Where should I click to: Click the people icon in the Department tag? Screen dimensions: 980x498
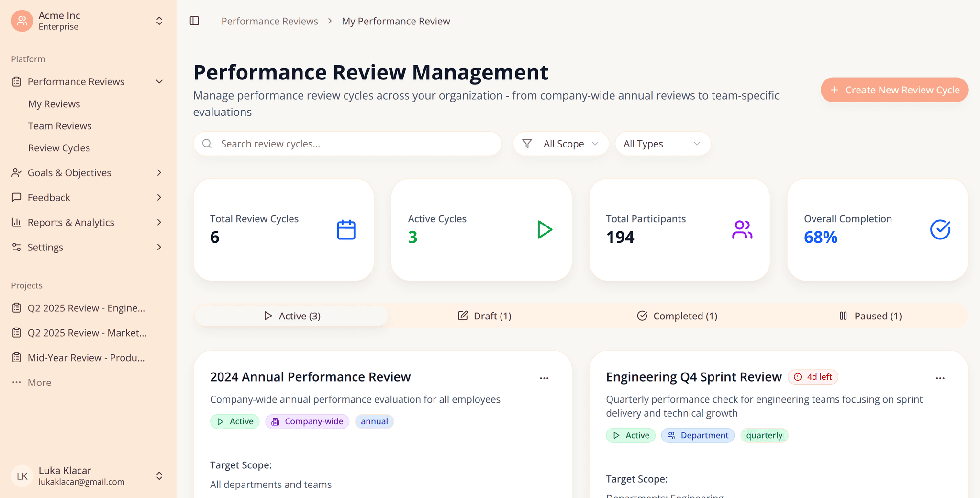[671, 435]
